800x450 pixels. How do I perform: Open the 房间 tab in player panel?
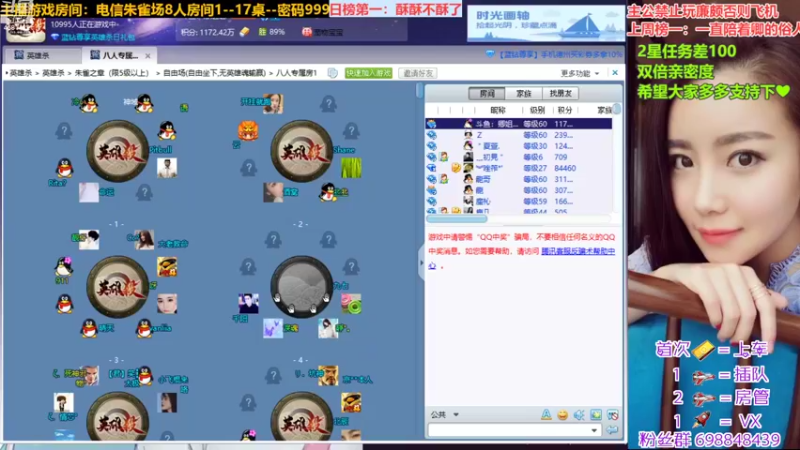487,93
